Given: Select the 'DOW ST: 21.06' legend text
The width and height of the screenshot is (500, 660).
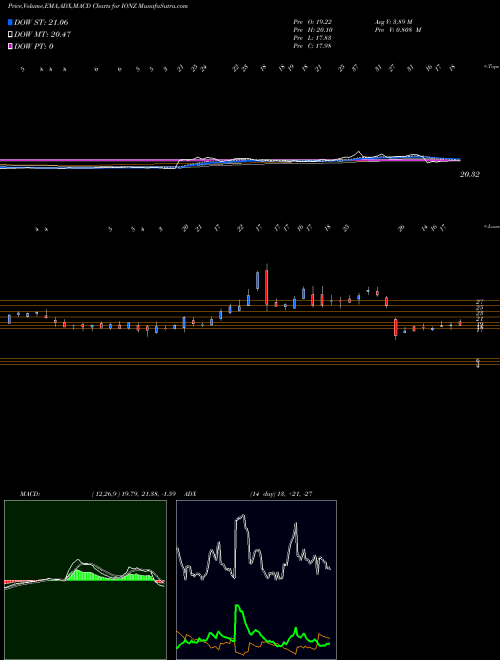Looking at the screenshot, I should (x=41, y=22).
